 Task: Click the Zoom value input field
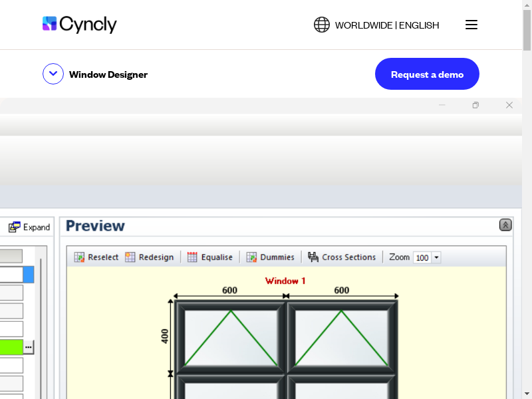(x=422, y=258)
